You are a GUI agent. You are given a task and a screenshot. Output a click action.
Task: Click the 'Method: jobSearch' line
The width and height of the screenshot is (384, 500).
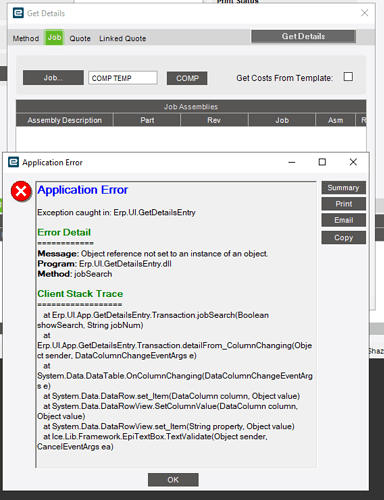coord(75,274)
